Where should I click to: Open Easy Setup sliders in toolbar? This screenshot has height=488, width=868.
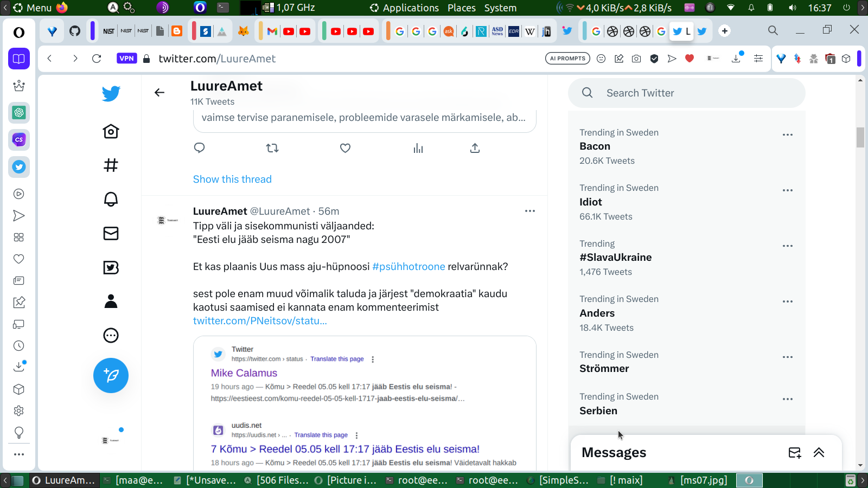tap(758, 59)
